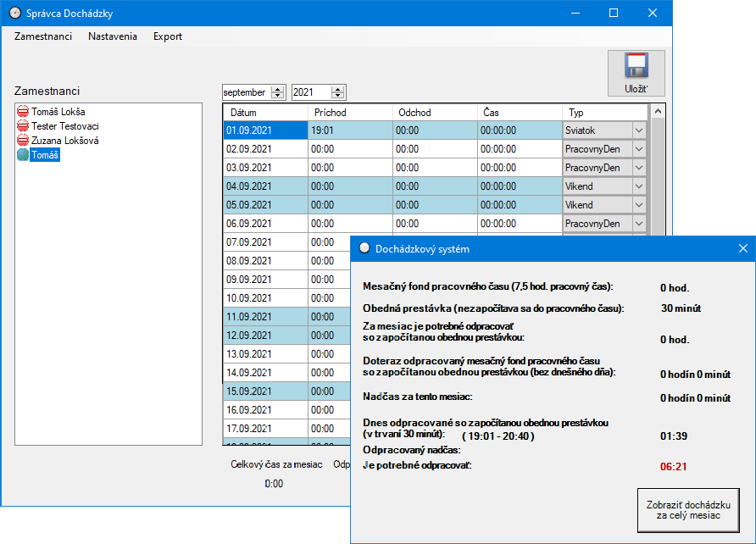Show attendance via Zobraziť dochádzku za celý mesiac
Screen dimensions: 756x544
coord(688,510)
